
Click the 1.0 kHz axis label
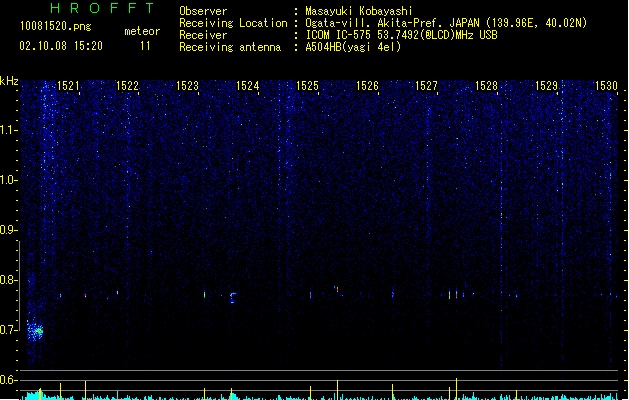point(8,180)
